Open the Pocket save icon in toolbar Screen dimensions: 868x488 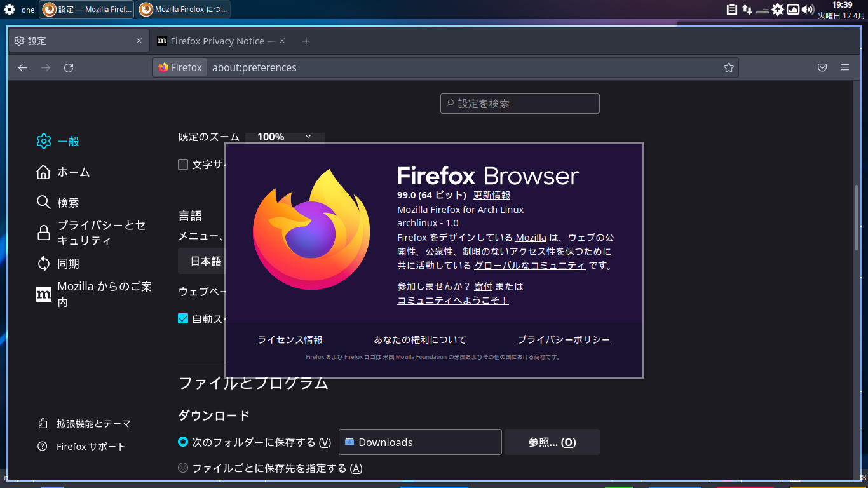822,67
